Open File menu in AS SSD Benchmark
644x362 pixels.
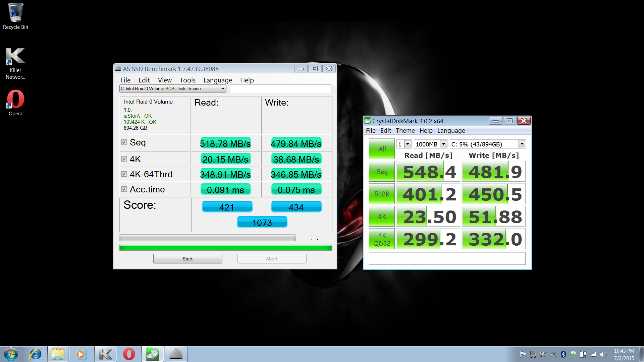125,80
